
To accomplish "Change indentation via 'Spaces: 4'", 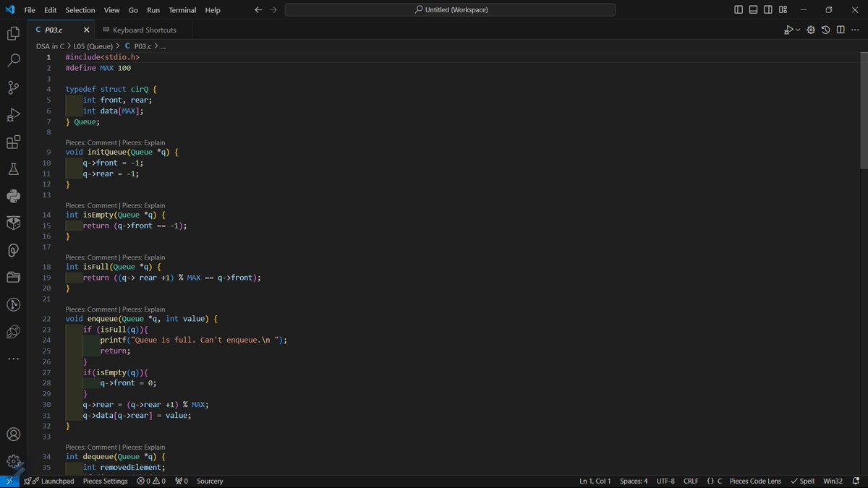I will click(x=634, y=481).
